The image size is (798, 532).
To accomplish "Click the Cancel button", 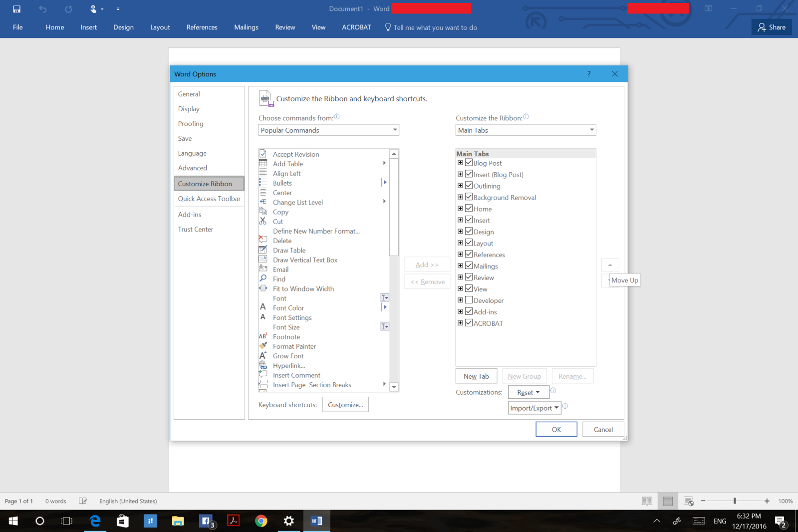I will 603,429.
